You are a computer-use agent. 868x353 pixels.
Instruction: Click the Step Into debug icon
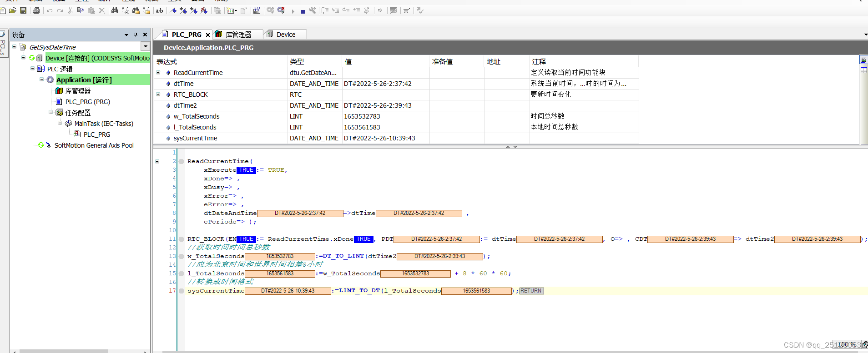335,10
